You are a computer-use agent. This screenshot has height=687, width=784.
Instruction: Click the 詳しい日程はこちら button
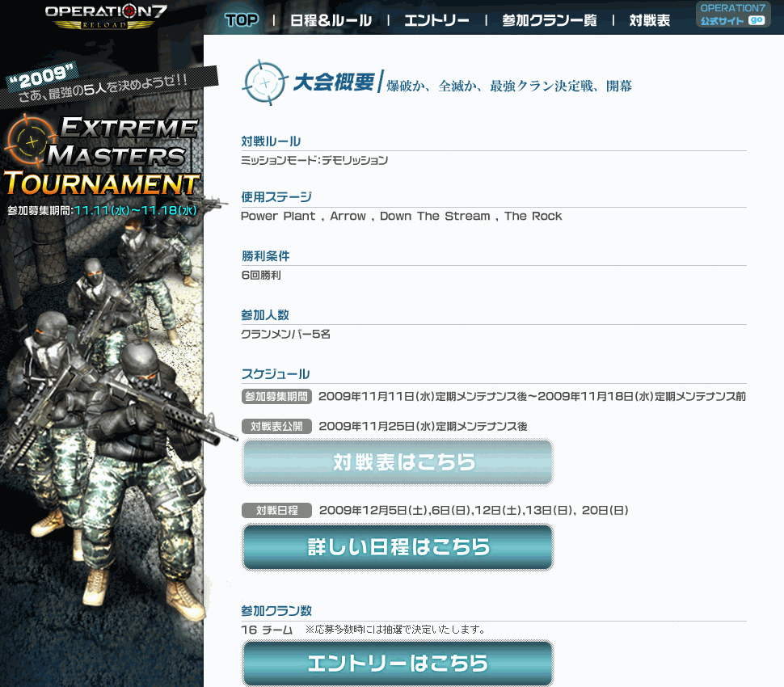click(398, 546)
